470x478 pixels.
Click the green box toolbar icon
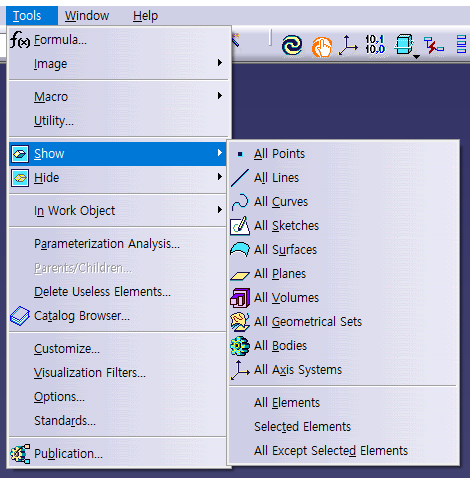click(x=404, y=44)
